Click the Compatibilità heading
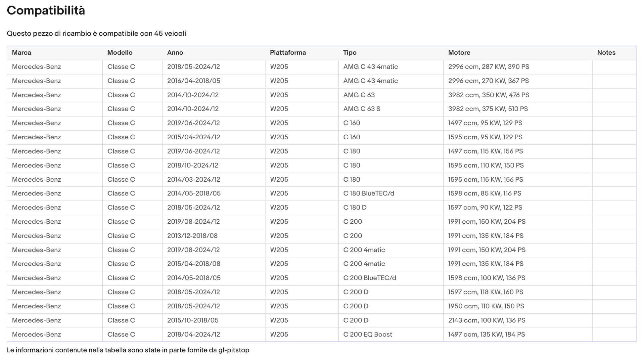Viewport: 644px width, 361px height. pos(46,11)
